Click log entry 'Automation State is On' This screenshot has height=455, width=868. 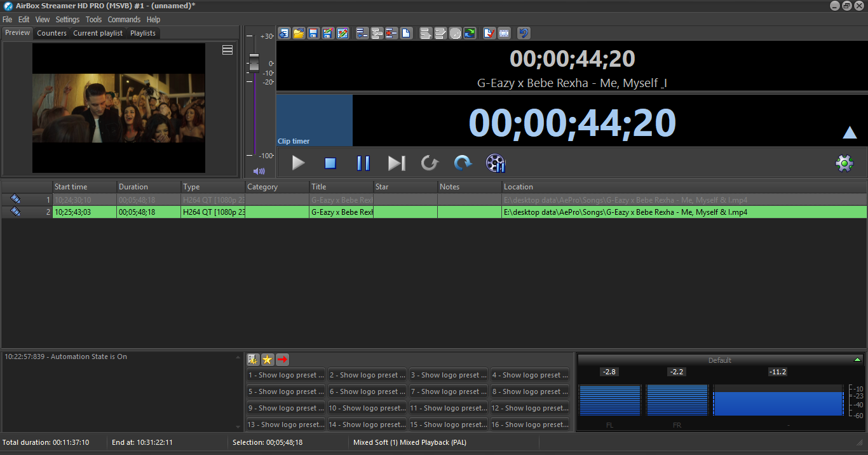pos(65,357)
